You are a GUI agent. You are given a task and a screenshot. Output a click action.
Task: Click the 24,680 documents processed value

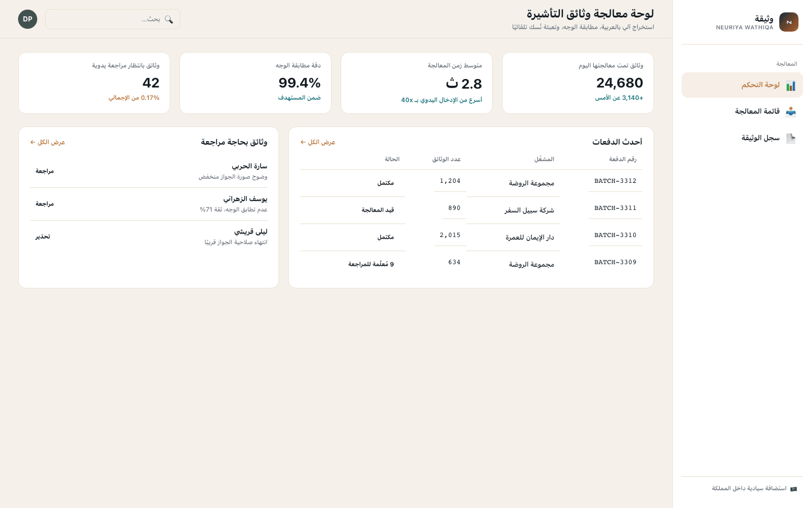[x=620, y=83]
